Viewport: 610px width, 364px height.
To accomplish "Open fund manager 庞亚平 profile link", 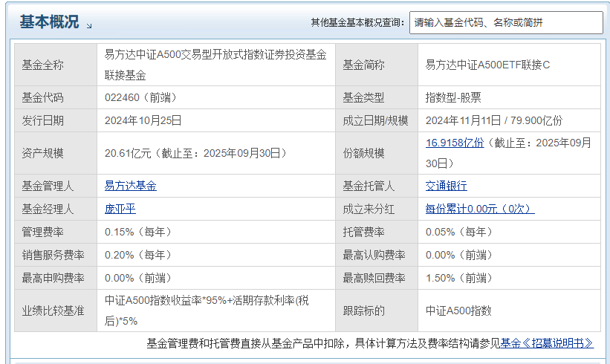I will click(120, 209).
